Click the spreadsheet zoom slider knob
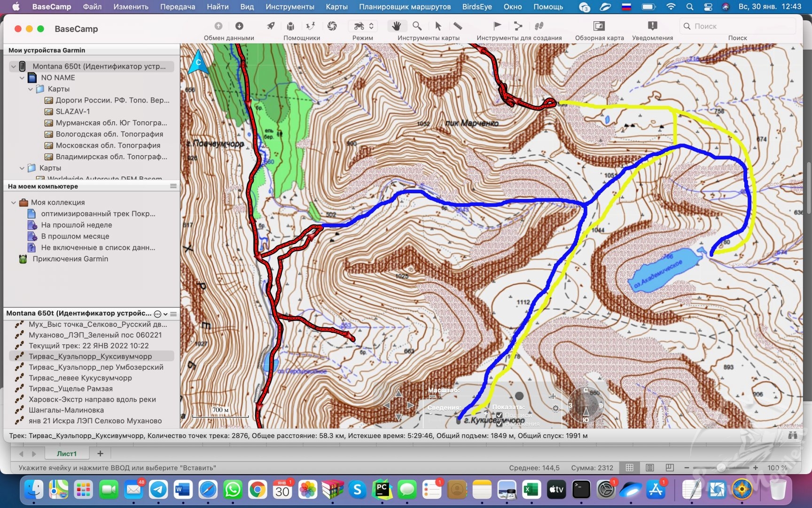Image resolution: width=812 pixels, height=508 pixels. click(721, 468)
